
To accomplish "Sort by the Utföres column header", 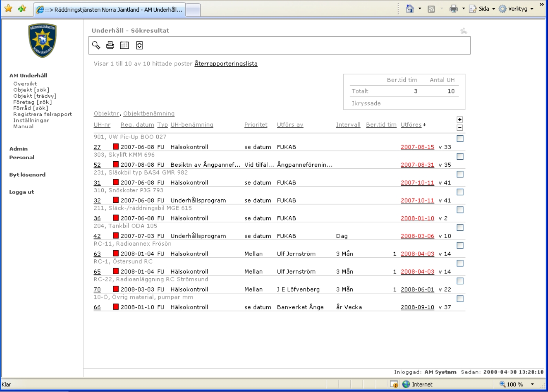I will click(x=411, y=125).
